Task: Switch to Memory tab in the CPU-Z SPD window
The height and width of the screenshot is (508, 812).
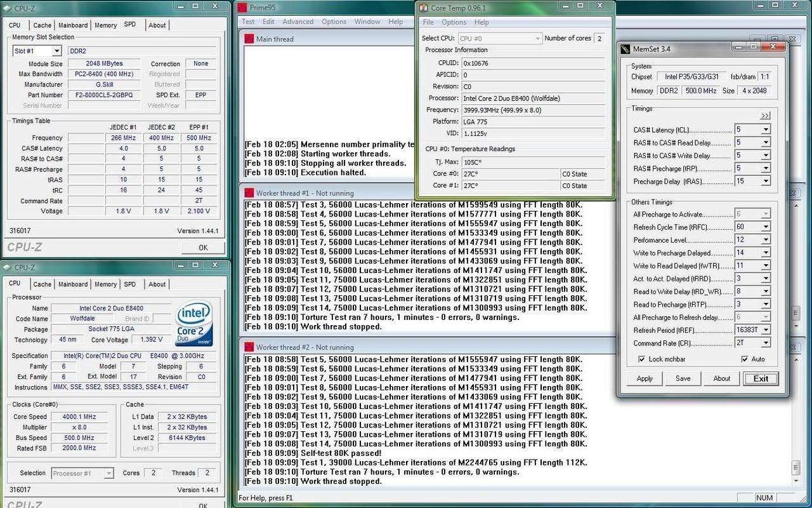Action: [105, 25]
